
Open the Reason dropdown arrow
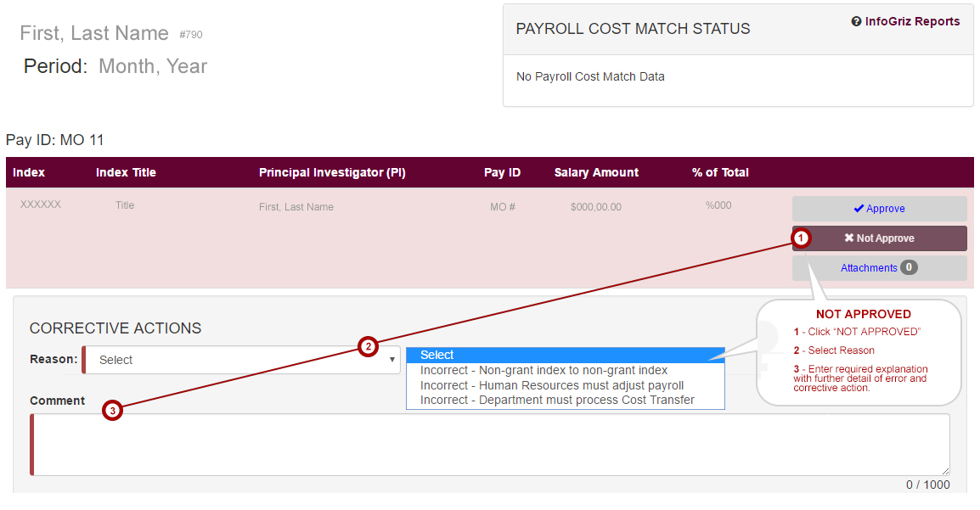click(391, 360)
